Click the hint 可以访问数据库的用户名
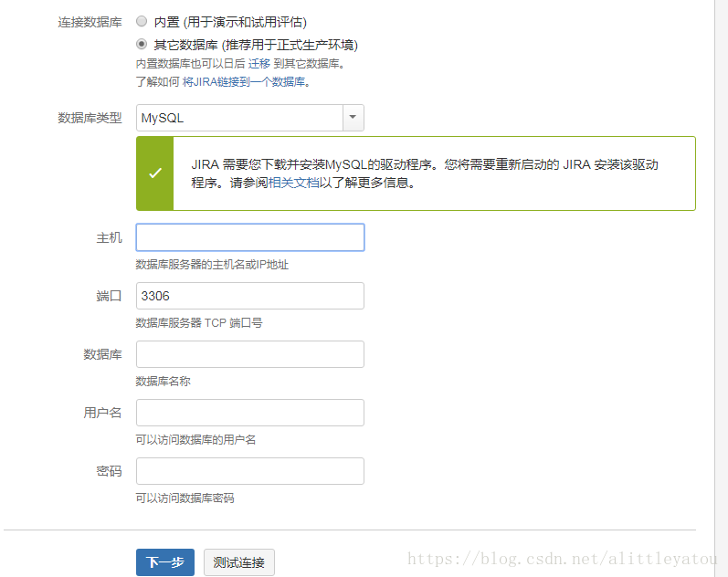The width and height of the screenshot is (728, 577). pos(195,439)
